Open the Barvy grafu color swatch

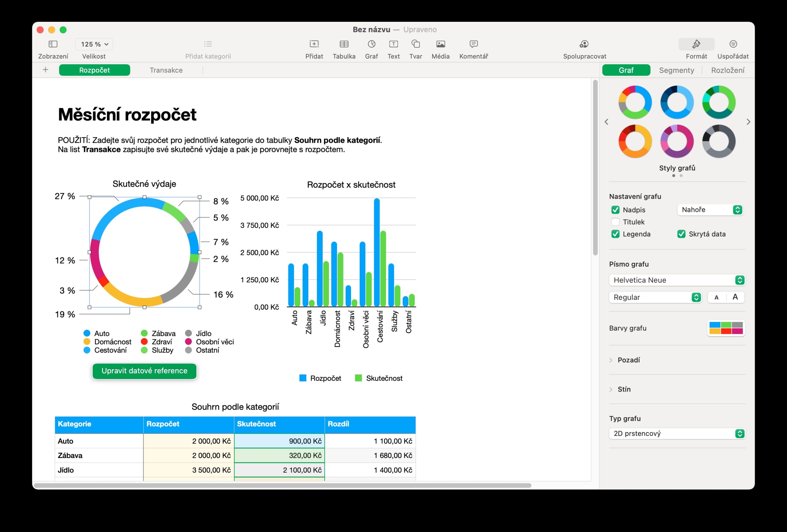[726, 328]
